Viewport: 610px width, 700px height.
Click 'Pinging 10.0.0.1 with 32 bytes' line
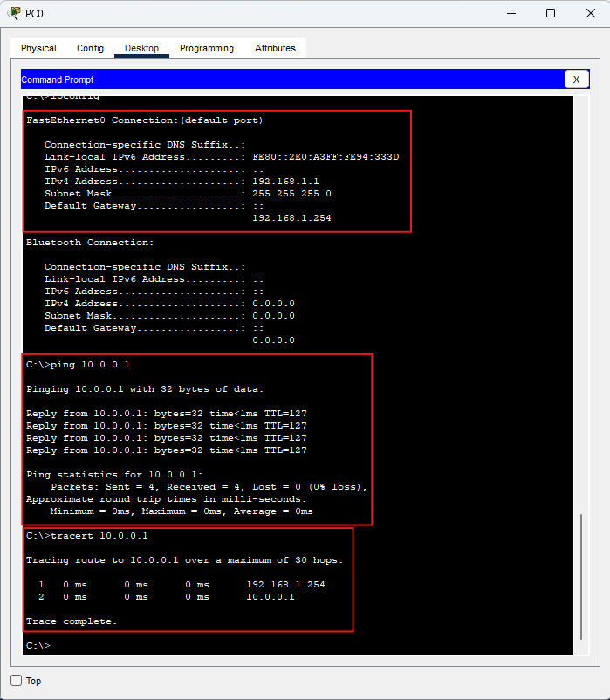point(145,389)
